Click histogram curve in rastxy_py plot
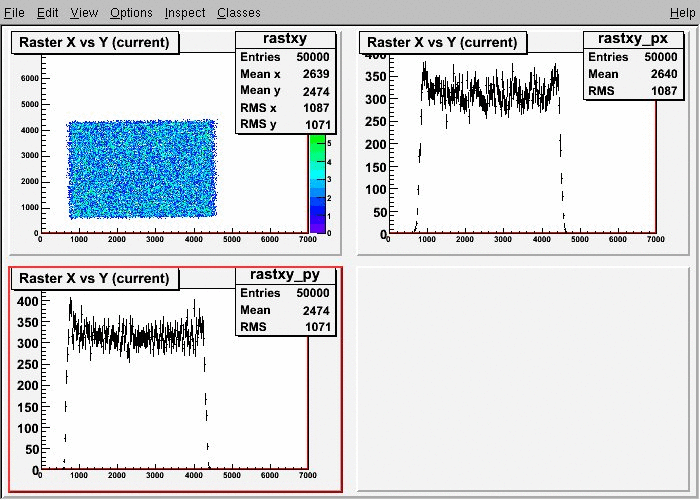Viewport: 700px width, 500px height. [136, 337]
